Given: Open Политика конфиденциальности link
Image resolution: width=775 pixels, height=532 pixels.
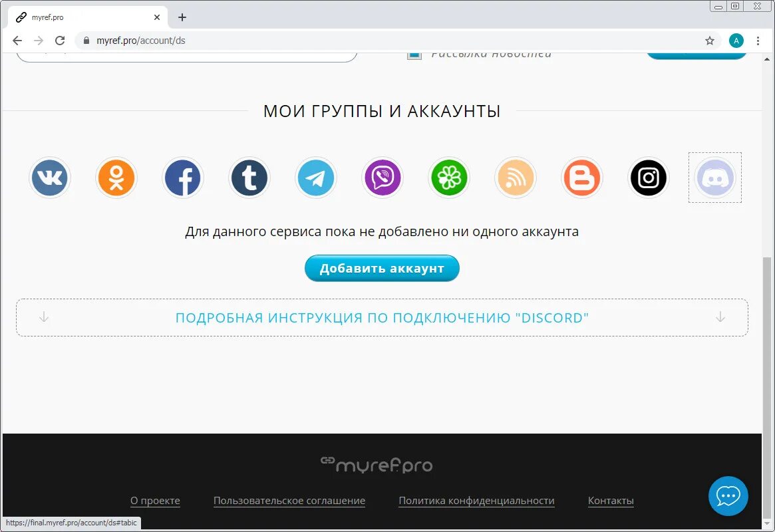Looking at the screenshot, I should click(476, 500).
